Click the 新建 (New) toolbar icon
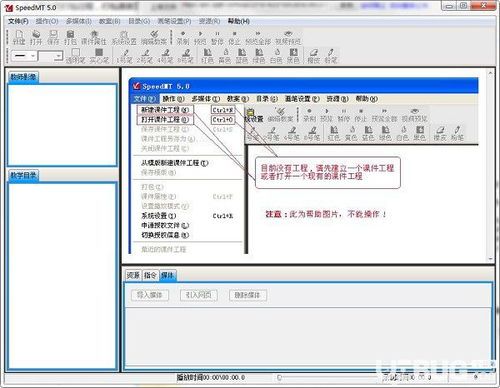 click(x=19, y=37)
